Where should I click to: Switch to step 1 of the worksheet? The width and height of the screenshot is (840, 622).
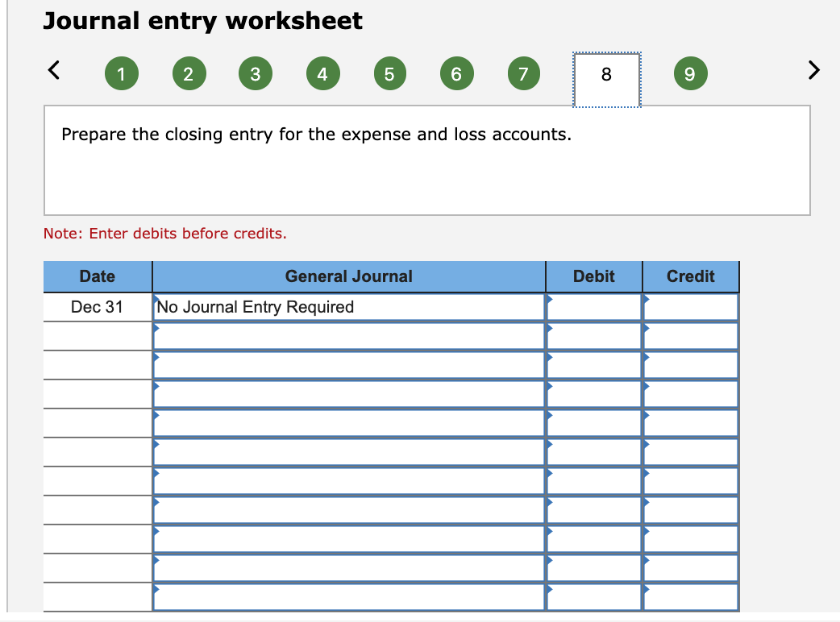[x=122, y=73]
